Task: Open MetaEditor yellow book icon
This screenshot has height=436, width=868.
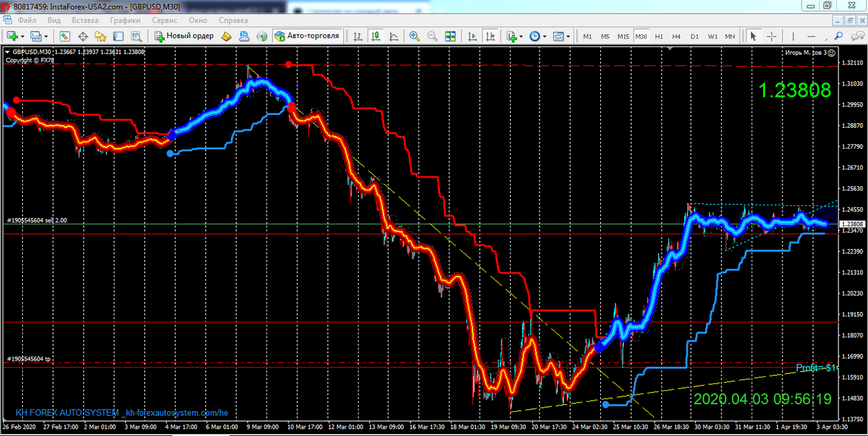Action: (227, 36)
